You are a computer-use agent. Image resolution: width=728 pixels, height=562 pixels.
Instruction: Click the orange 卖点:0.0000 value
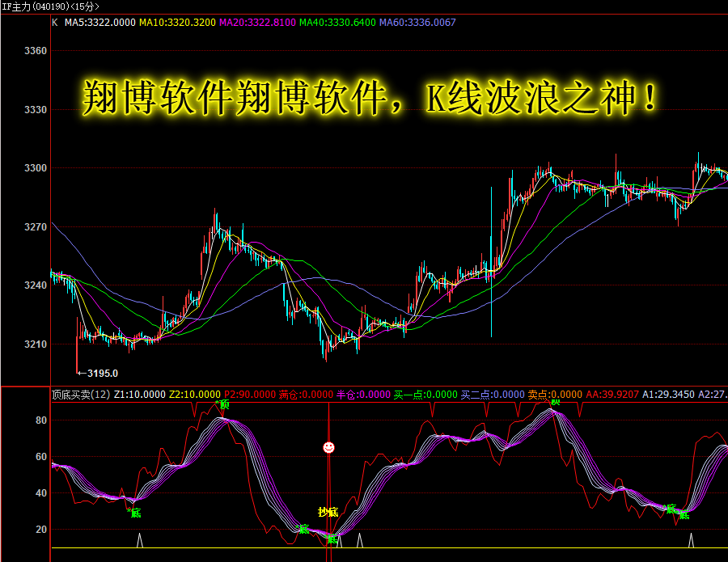pos(555,395)
